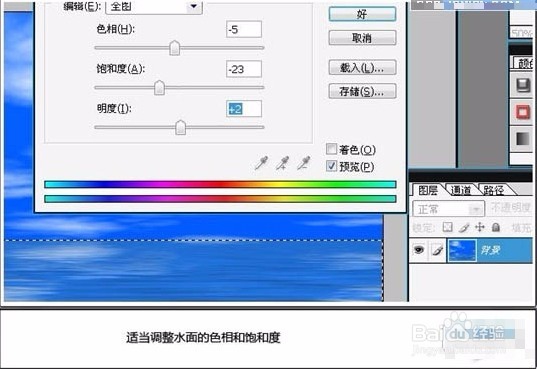
Task: Click the 存储(S)... button
Action: coord(362,91)
